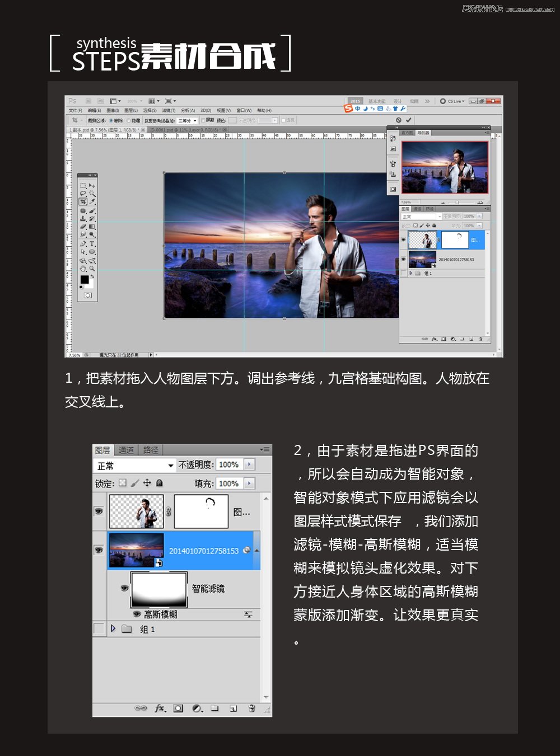Hide the 20140107012758153 layer
Screen dimensions: 560x756
pos(99,550)
